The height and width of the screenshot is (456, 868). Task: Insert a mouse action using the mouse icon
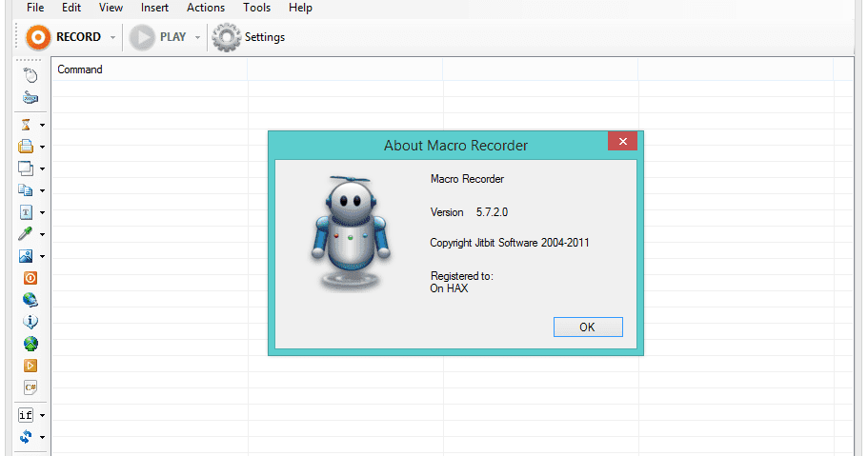click(30, 75)
